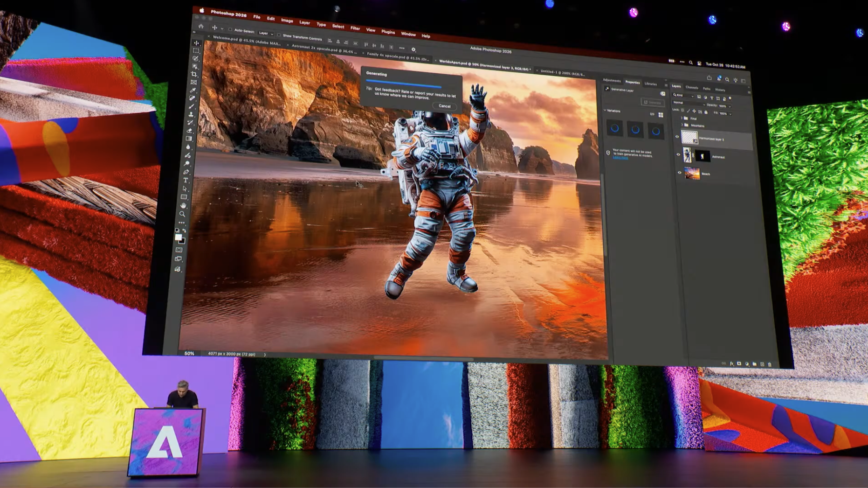Enable the Auto-Select checkbox
The image size is (868, 488).
(x=230, y=30)
